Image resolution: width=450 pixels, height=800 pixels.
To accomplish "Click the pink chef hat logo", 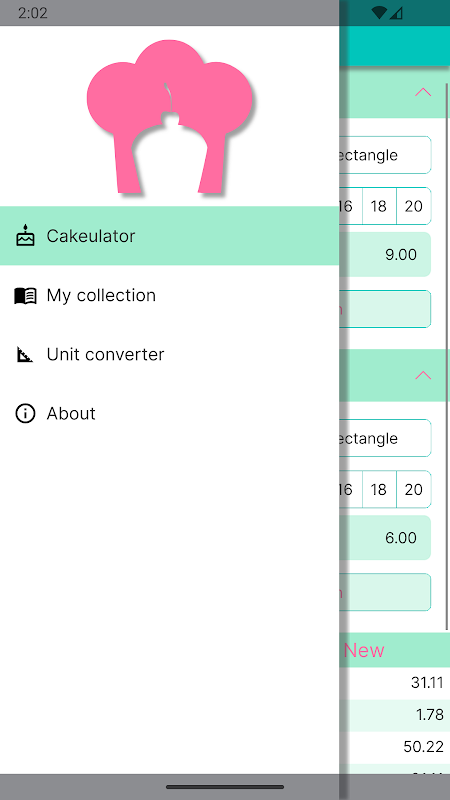I will pos(169,117).
